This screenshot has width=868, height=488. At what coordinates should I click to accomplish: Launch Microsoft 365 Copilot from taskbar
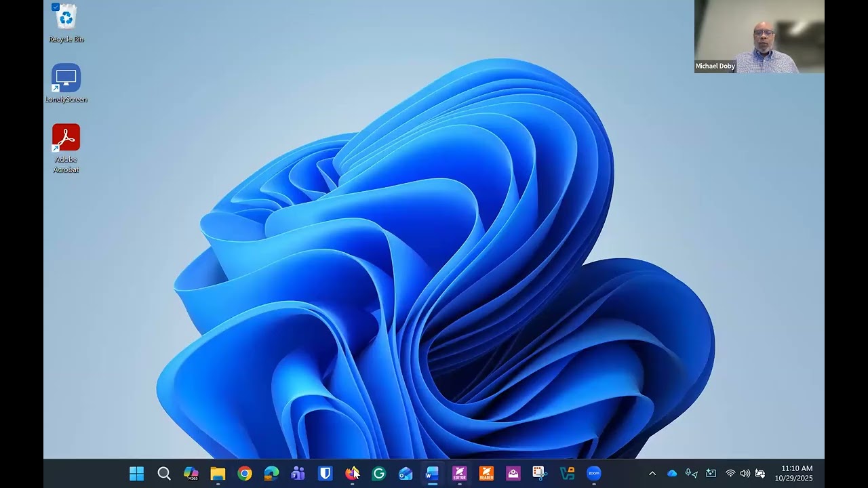coord(191,474)
